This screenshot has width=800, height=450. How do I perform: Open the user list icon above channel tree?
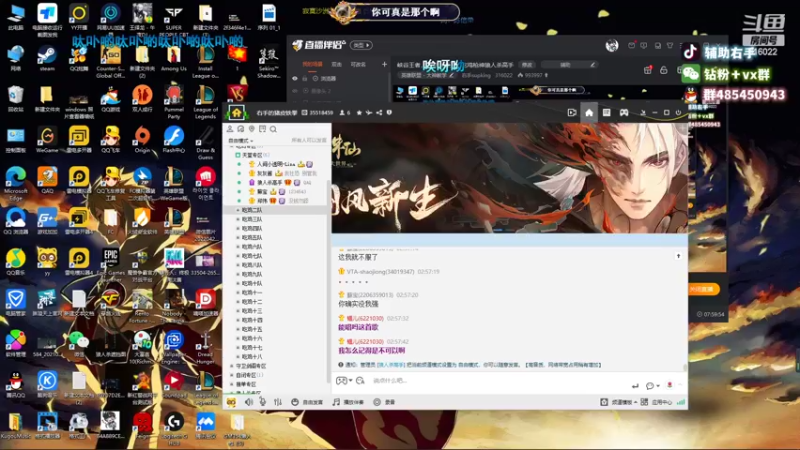point(230,129)
